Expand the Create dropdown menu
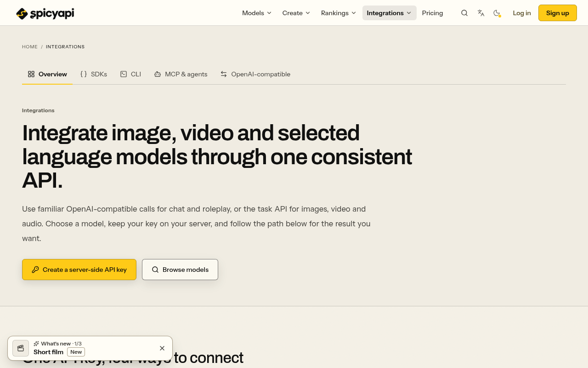Image resolution: width=588 pixels, height=368 pixels. click(x=296, y=13)
